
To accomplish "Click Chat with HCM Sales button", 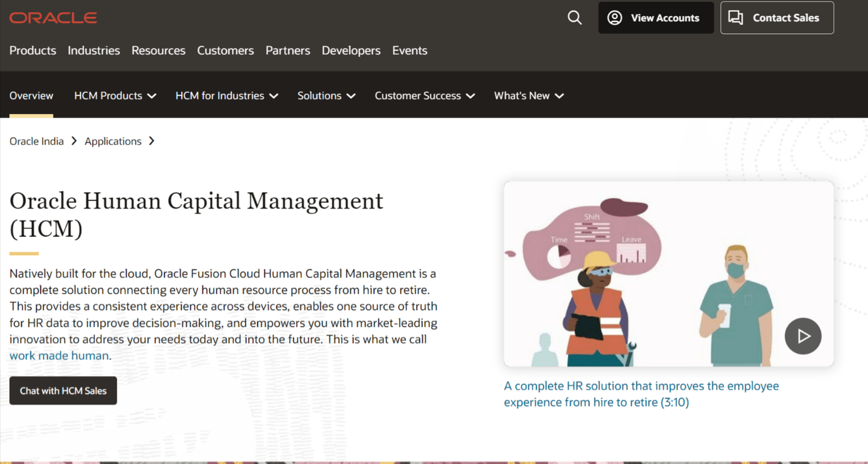I will pos(63,390).
